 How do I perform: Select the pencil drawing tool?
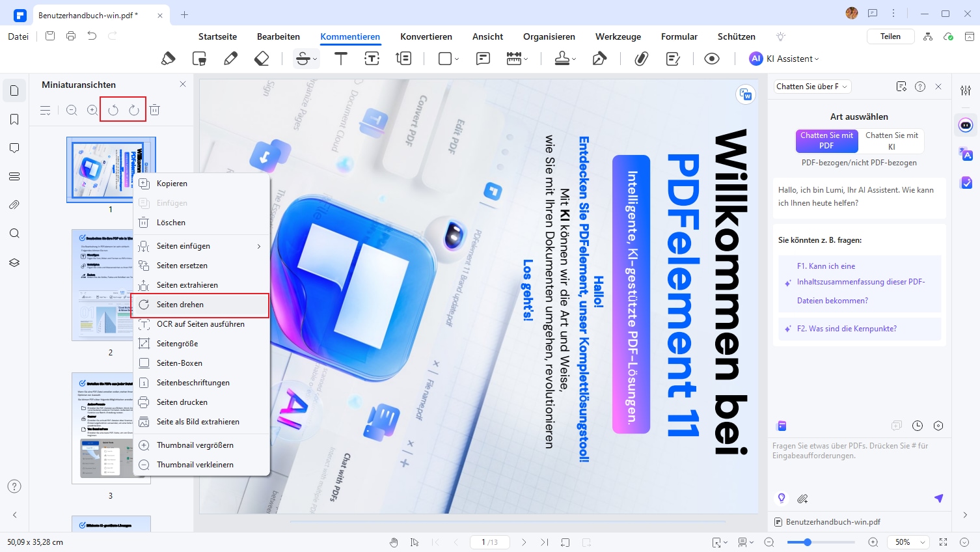pyautogui.click(x=230, y=59)
